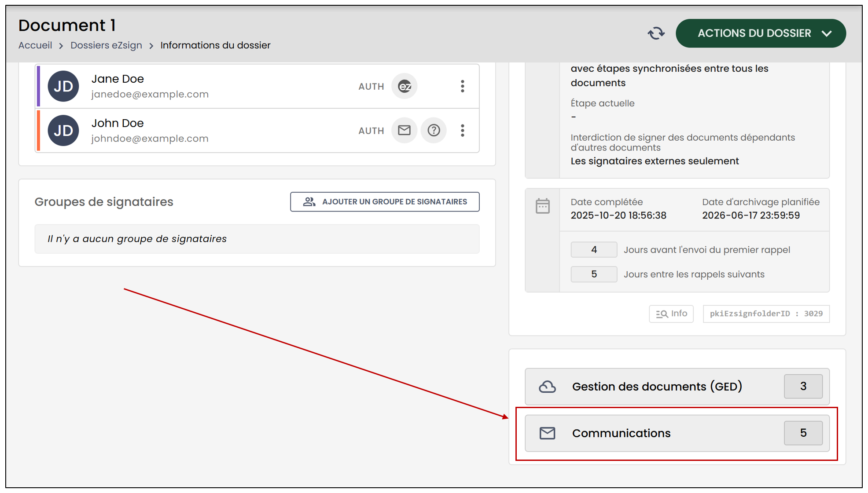Click the days between reminders field showing 5
Viewport: 868px width, 493px height.
tap(594, 274)
